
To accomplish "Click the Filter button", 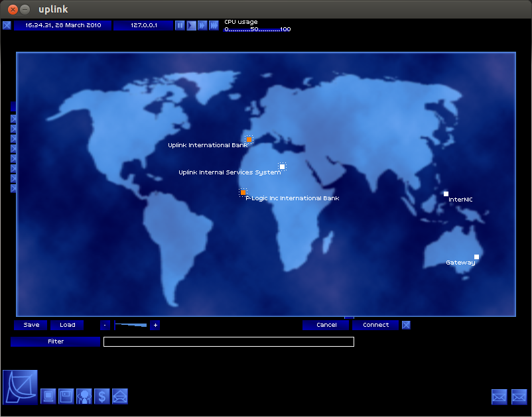I will tap(56, 341).
